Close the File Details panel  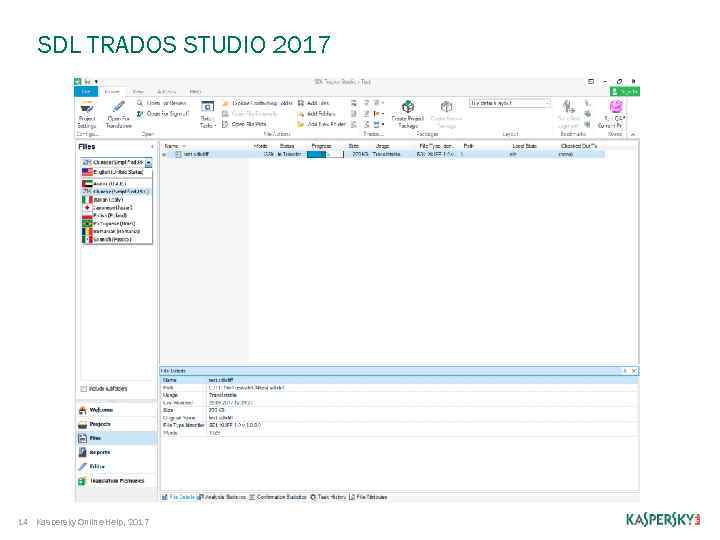pyautogui.click(x=634, y=371)
